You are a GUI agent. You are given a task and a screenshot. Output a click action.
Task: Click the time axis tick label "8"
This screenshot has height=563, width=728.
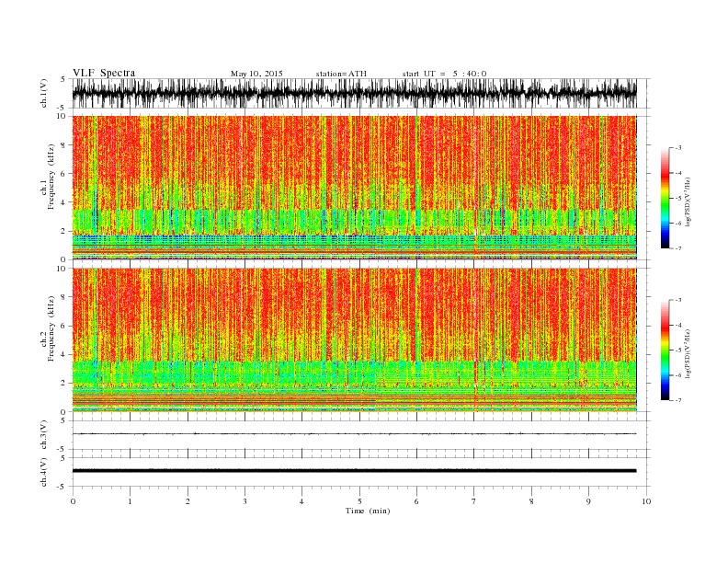(x=531, y=501)
